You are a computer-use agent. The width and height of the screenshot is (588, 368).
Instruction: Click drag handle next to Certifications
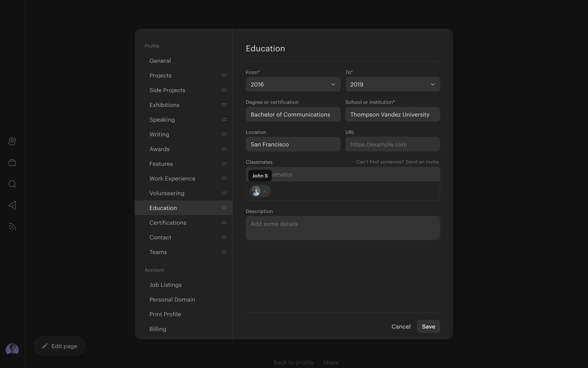tap(224, 223)
